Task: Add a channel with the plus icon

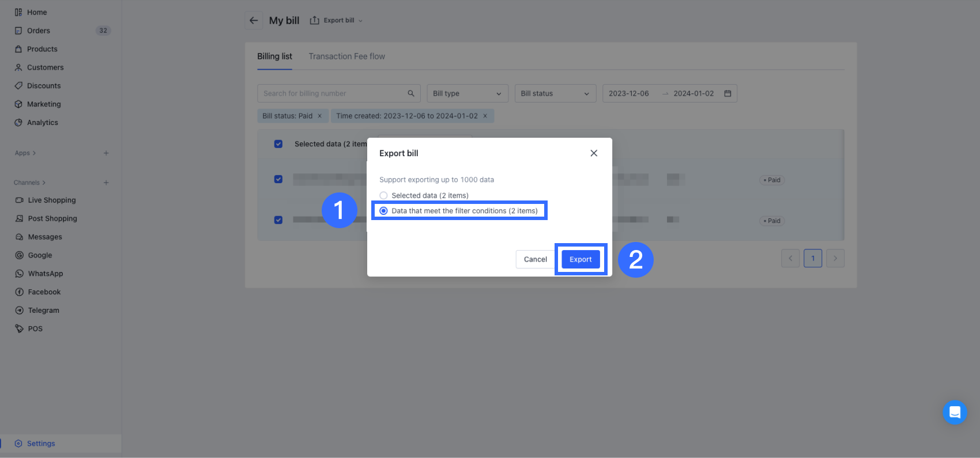Action: 106,183
